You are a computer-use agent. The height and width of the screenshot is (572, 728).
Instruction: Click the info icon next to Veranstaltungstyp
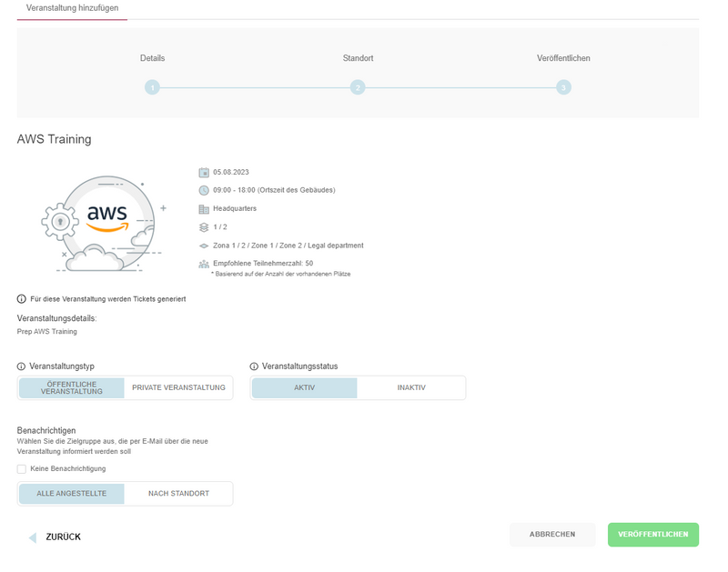pyautogui.click(x=21, y=366)
